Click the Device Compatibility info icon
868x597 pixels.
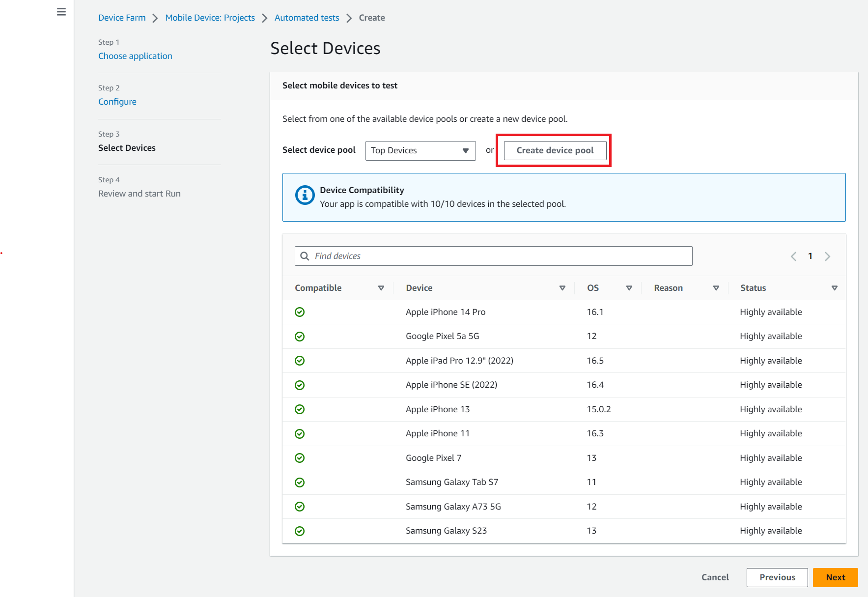click(305, 195)
